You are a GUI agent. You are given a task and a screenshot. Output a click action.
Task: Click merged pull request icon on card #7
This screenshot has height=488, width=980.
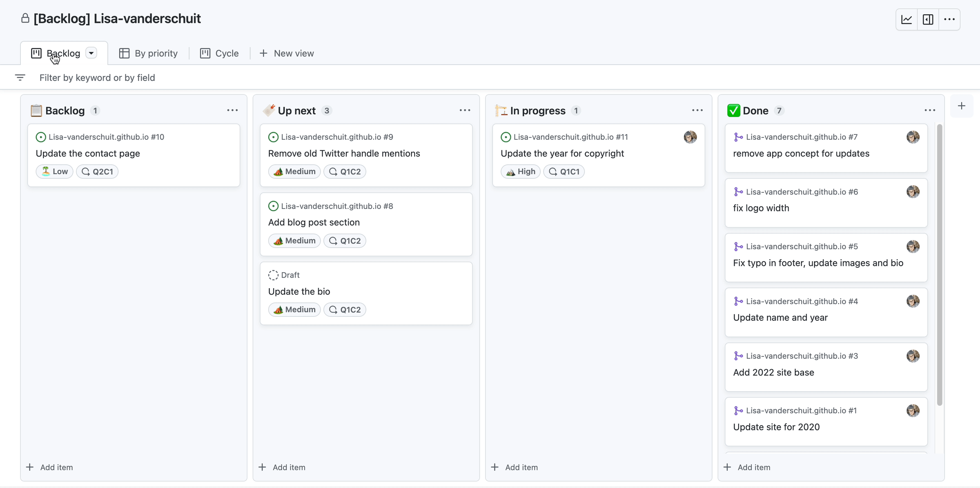click(738, 137)
